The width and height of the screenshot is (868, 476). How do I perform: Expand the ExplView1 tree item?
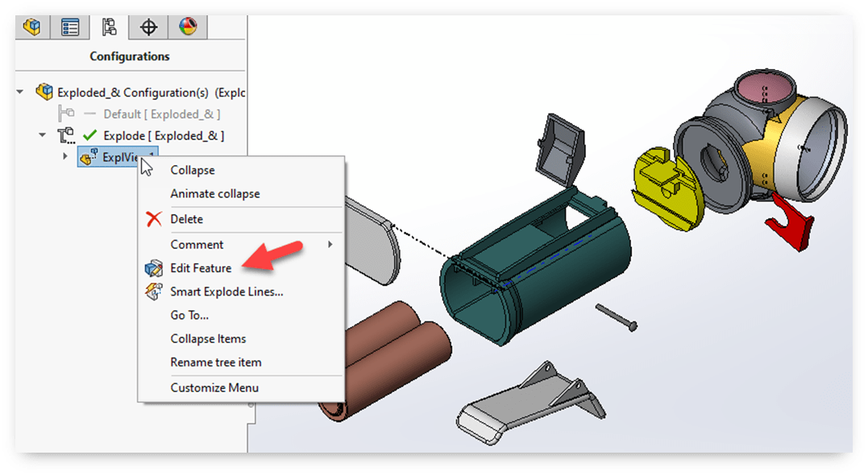coord(65,157)
